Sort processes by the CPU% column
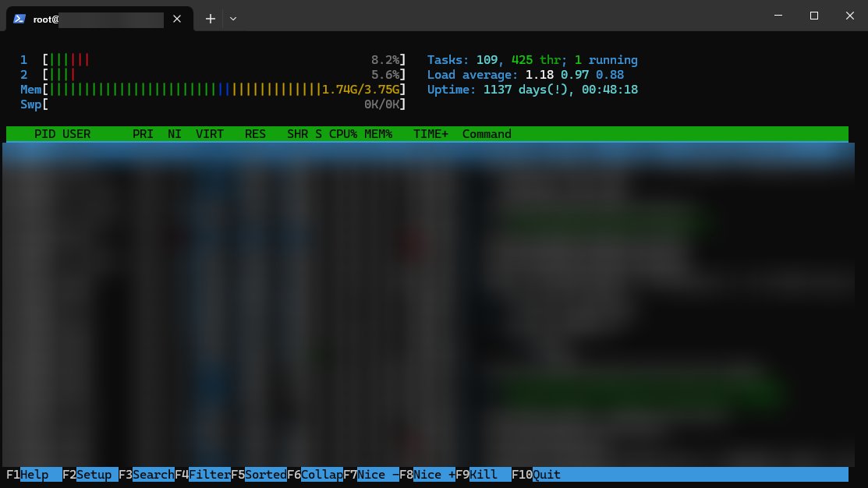The image size is (868, 488). (x=343, y=133)
